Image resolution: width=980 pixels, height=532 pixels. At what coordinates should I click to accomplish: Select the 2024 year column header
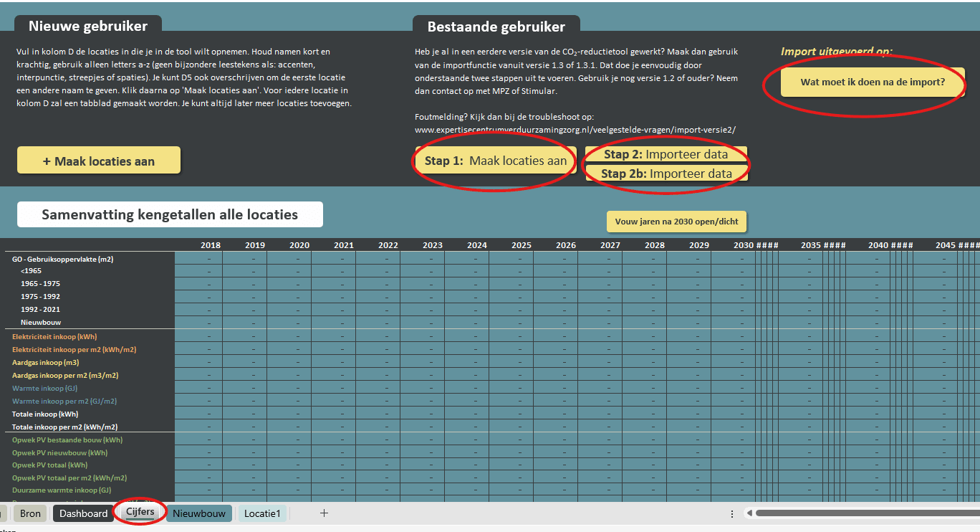pos(477,245)
